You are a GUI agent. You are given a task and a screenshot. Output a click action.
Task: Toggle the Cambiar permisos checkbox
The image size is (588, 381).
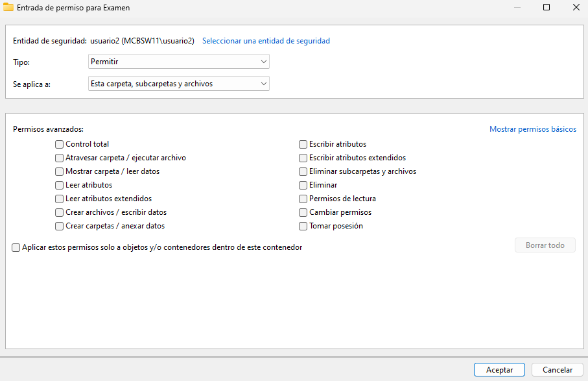coord(303,212)
